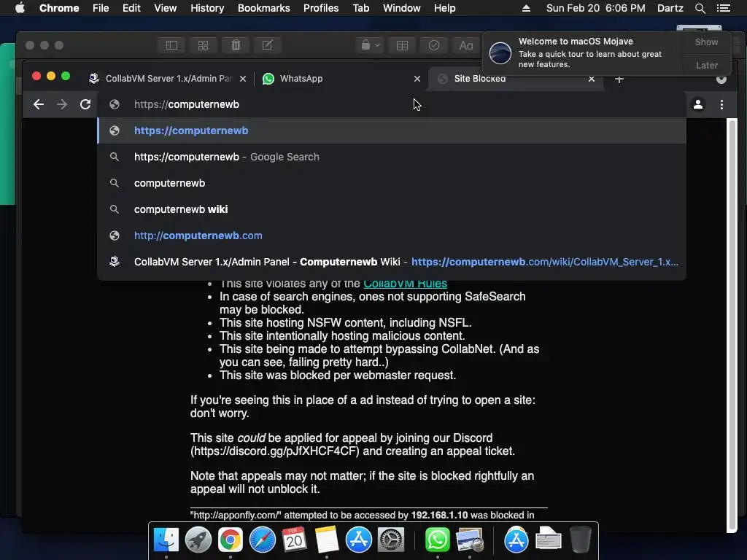Open the Chrome application menu
This screenshot has height=560, width=747.
point(59,8)
